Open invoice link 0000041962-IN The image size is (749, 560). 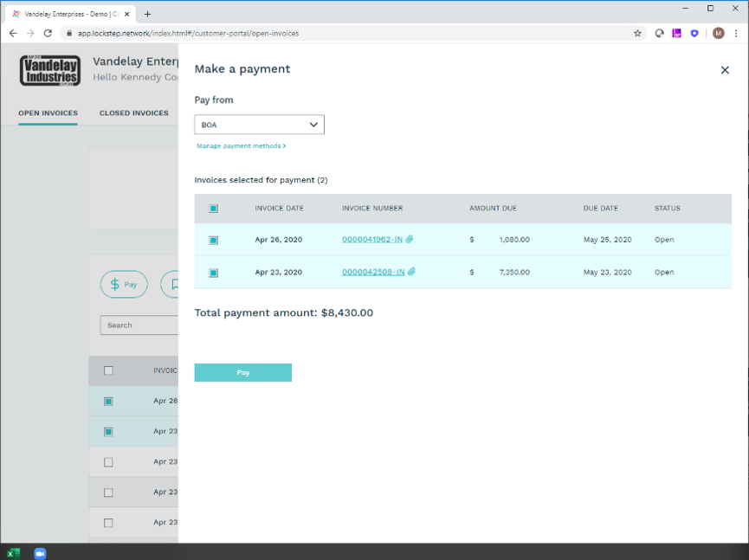tap(372, 239)
